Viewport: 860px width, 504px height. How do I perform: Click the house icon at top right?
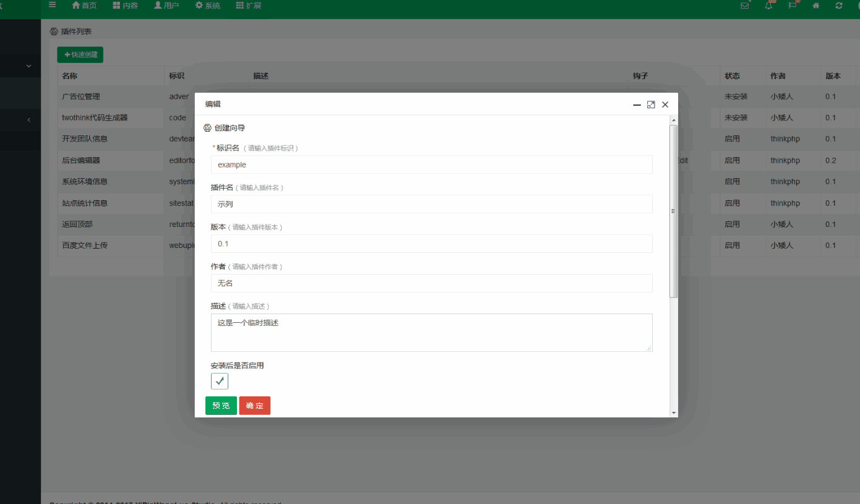tap(816, 6)
